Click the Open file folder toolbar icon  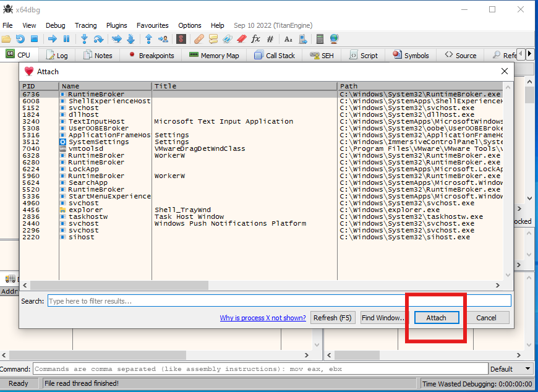6,39
